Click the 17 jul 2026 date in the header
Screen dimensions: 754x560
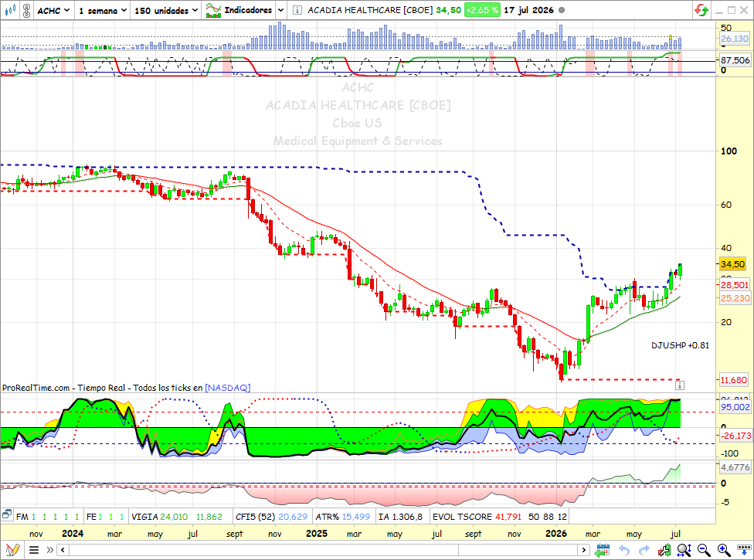point(528,10)
